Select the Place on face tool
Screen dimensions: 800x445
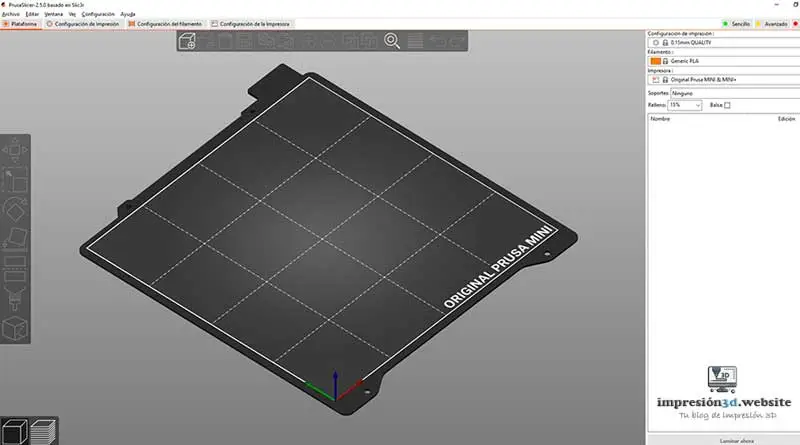(15, 239)
